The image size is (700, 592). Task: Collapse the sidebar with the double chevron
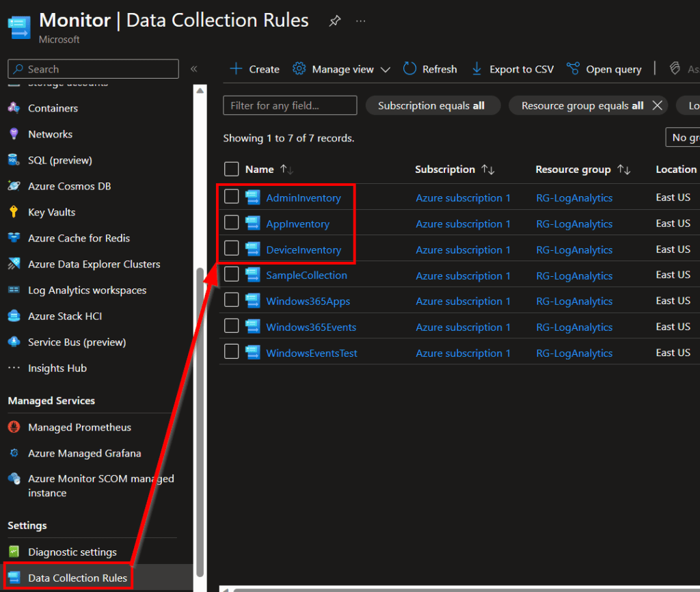coord(193,69)
